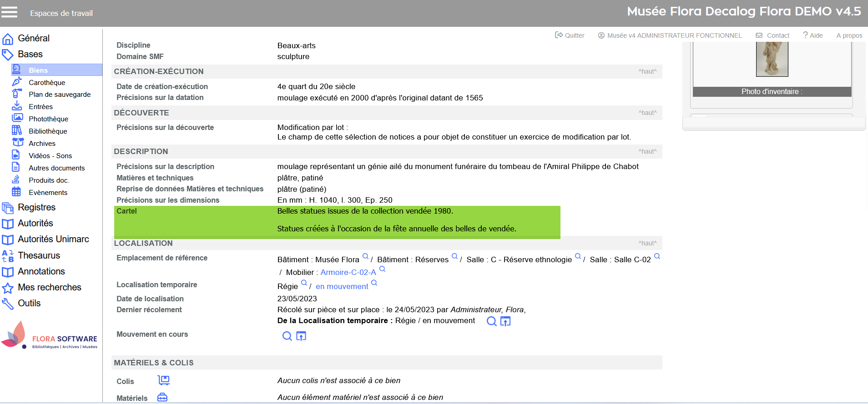The width and height of the screenshot is (868, 404).
Task: Open the Armoire-C-02-A link
Action: pyautogui.click(x=348, y=273)
